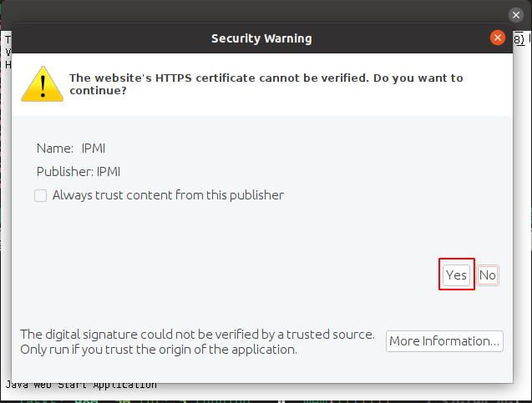Close the Security Warning dialog
Screen dimensions: 532x403
click(x=498, y=38)
